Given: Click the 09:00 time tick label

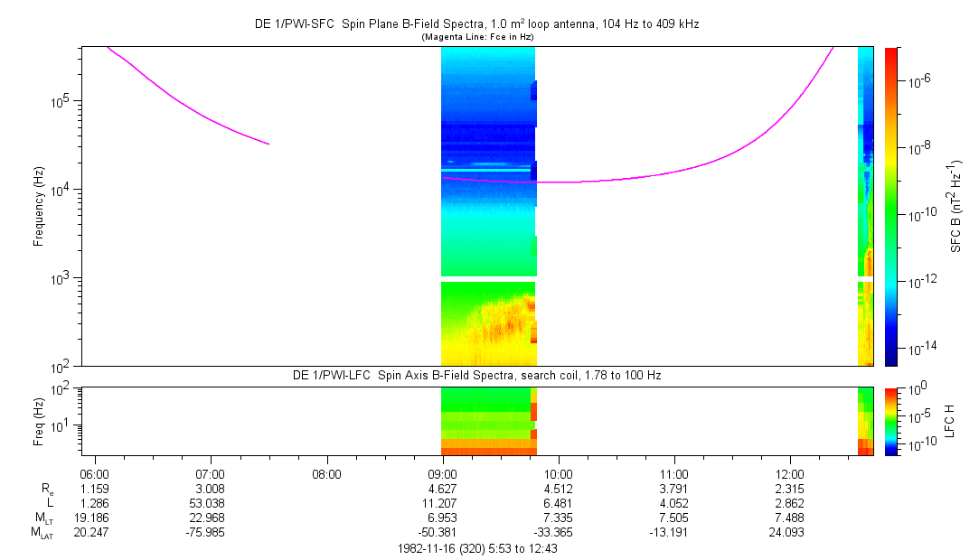Looking at the screenshot, I should coord(443,474).
